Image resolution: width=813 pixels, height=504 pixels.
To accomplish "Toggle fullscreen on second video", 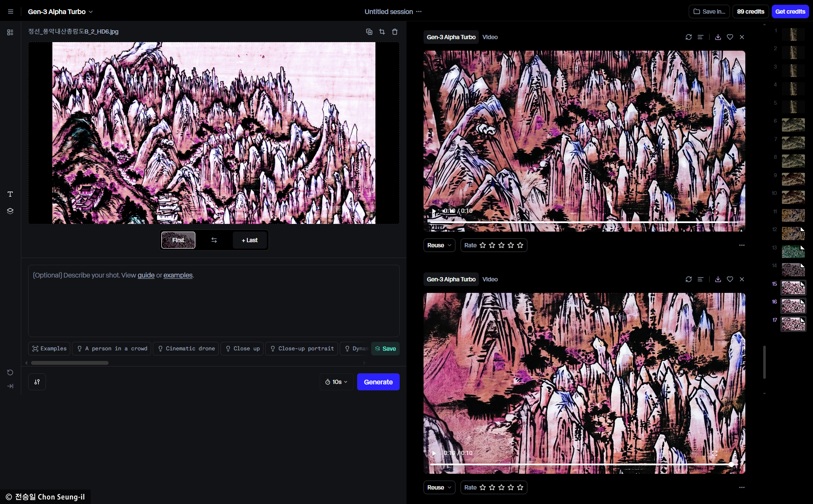I will pyautogui.click(x=715, y=453).
